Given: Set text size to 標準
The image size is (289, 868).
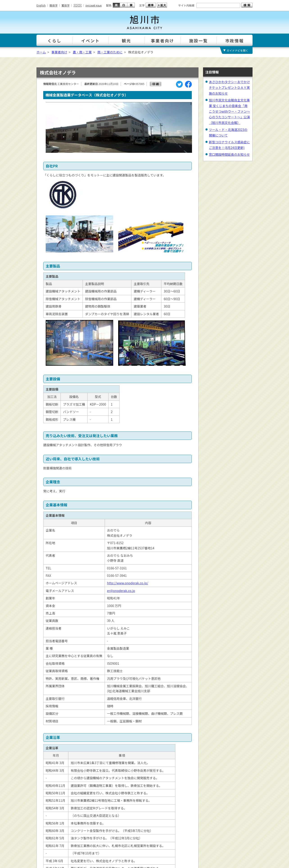Looking at the screenshot, I should tap(151, 5).
